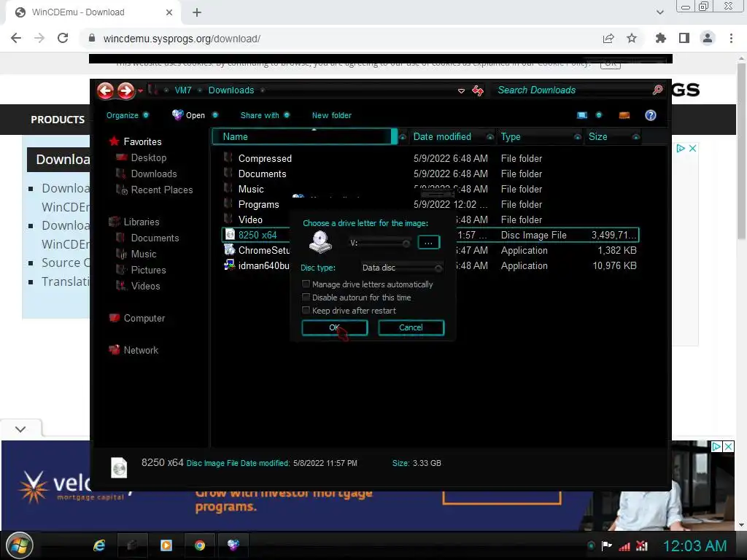The image size is (747, 560).
Task: Click the Windows Start orb
Action: click(20, 545)
